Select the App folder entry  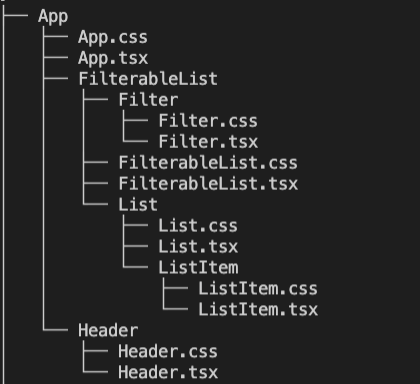(x=53, y=17)
